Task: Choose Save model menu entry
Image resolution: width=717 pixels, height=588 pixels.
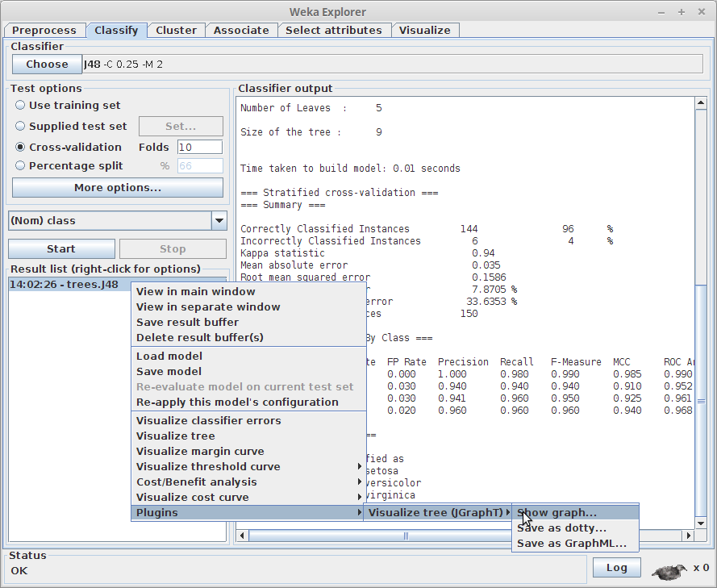Action: 248,371
